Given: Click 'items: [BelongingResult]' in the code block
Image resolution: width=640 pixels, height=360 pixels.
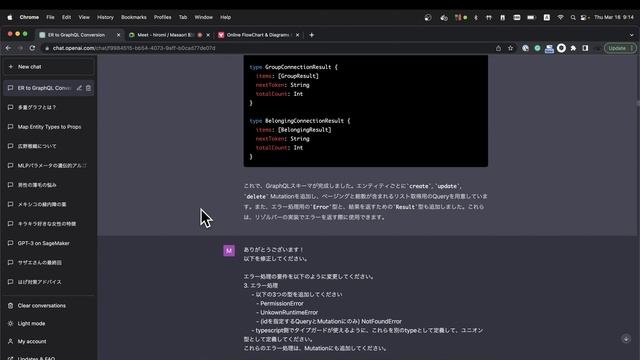Looking at the screenshot, I should click(x=293, y=130).
